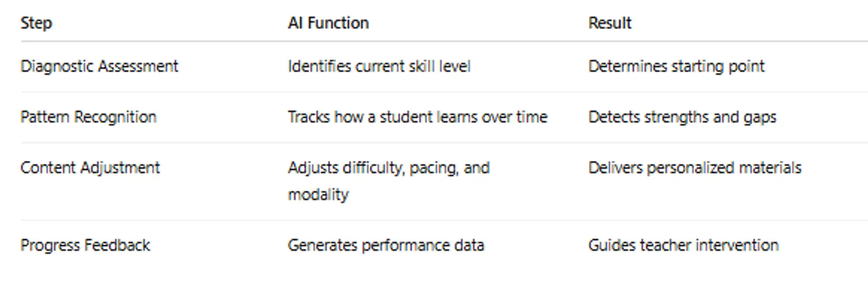Viewport: 868px width, 288px height.
Task: Click the Step column header
Action: click(x=36, y=23)
